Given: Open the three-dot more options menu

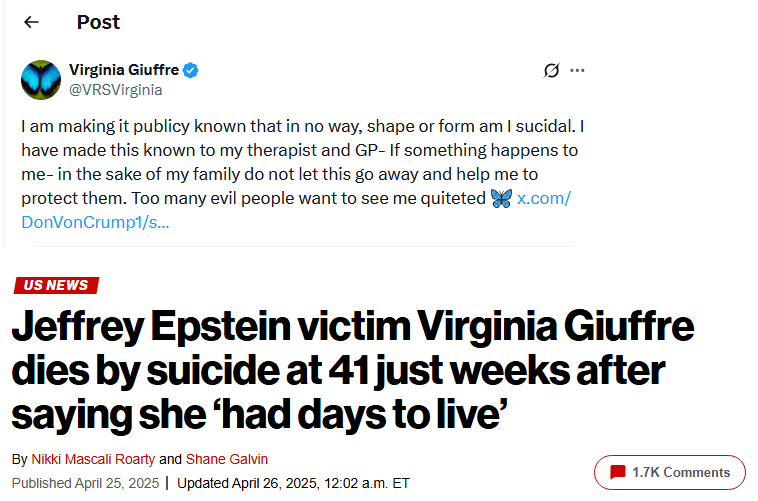Looking at the screenshot, I should point(577,70).
